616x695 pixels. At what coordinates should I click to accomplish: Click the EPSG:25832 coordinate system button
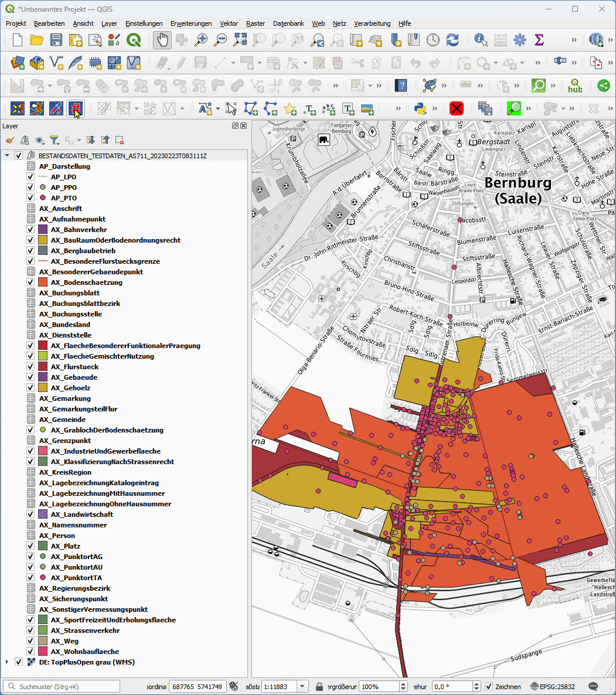click(x=553, y=687)
